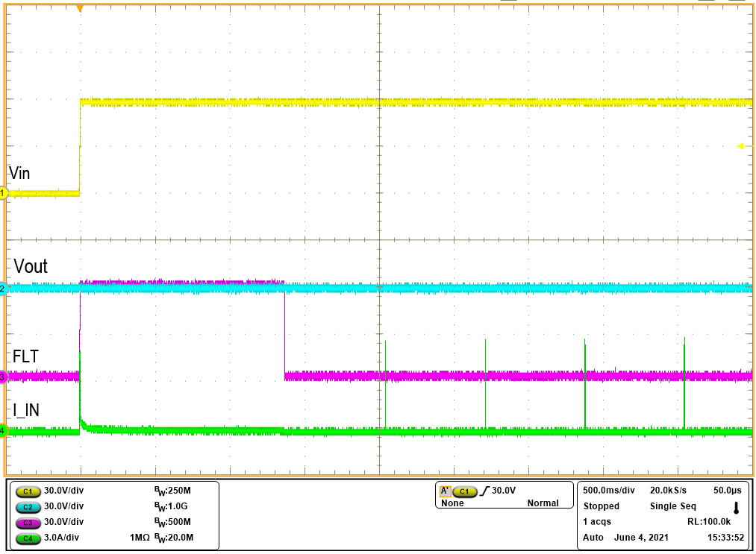Select the green C4 channel badge
Screen dimensions: 756x554
[x=29, y=537]
